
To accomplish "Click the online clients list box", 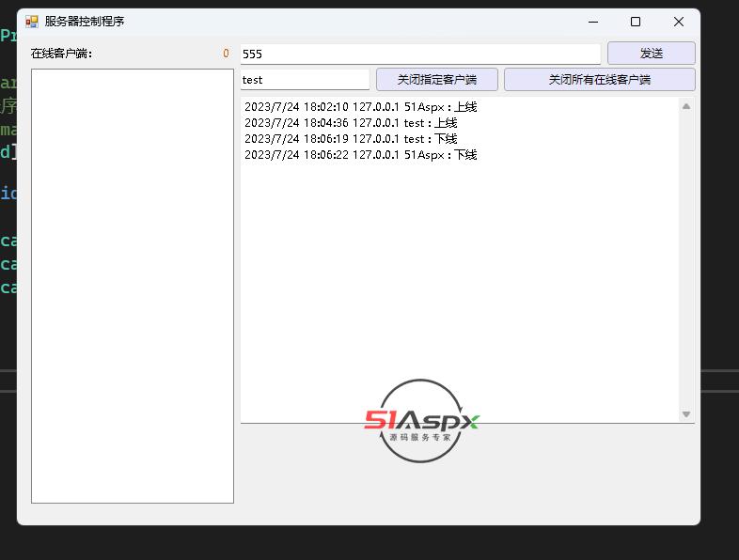I will [x=133, y=286].
